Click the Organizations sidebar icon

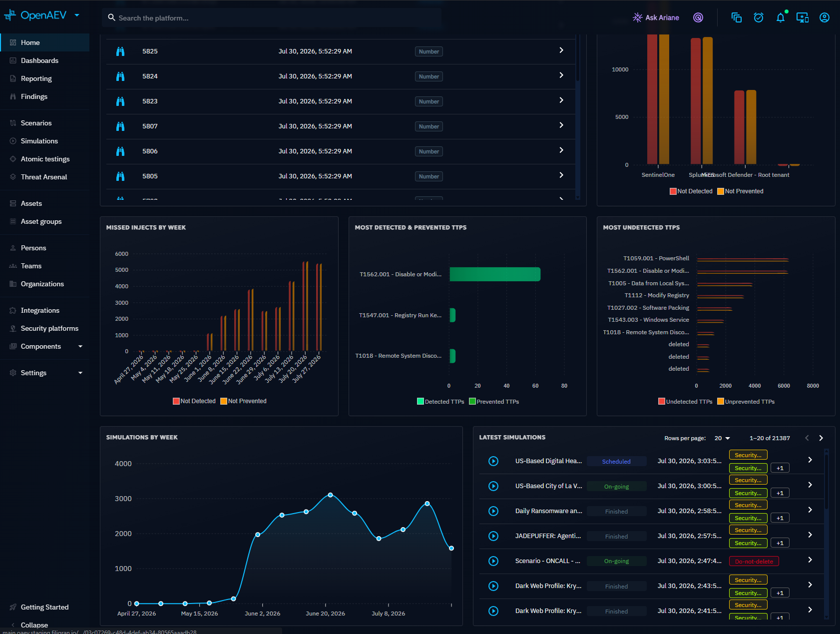[13, 284]
